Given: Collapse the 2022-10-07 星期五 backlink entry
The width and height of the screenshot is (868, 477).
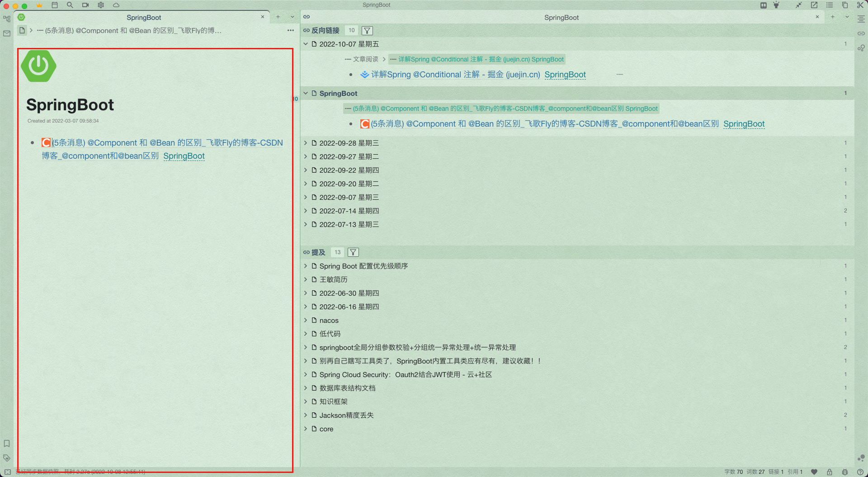Looking at the screenshot, I should [x=306, y=44].
